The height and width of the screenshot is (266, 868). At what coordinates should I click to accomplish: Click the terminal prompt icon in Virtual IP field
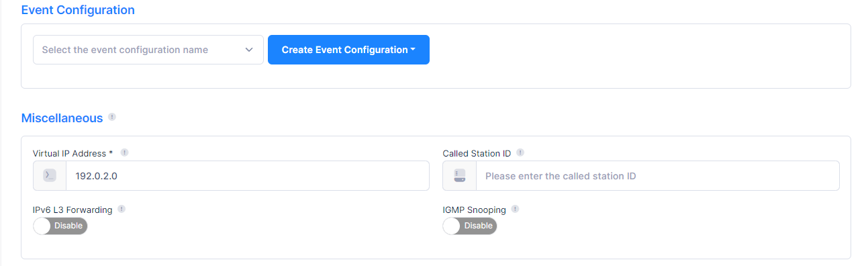click(50, 176)
